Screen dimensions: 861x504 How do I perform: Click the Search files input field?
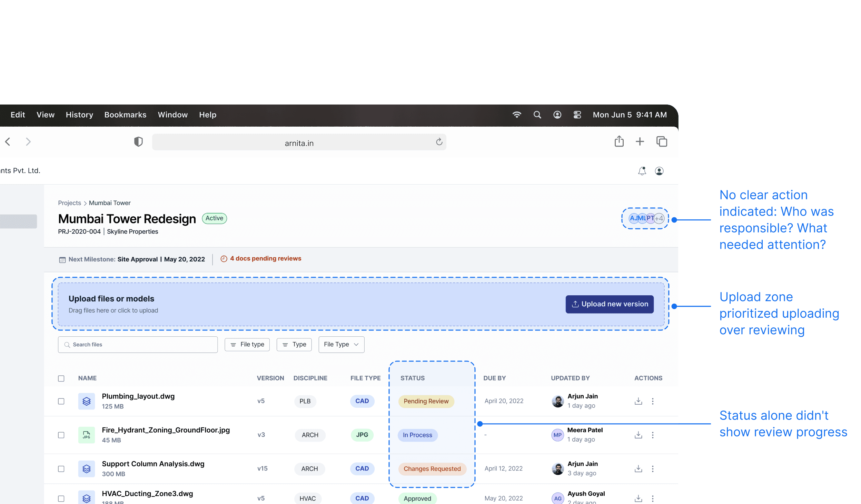(x=138, y=344)
